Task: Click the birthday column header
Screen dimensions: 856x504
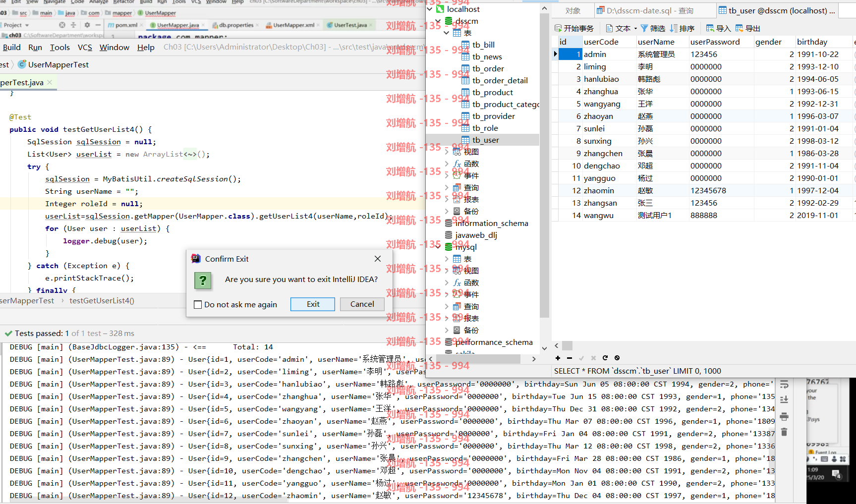Action: (824, 42)
